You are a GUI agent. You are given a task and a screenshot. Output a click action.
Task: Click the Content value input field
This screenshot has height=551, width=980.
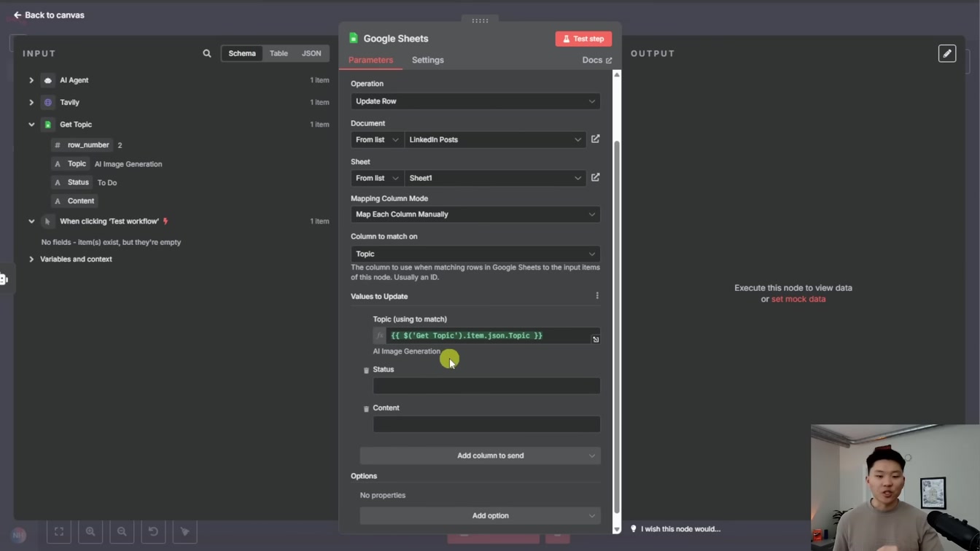(486, 424)
